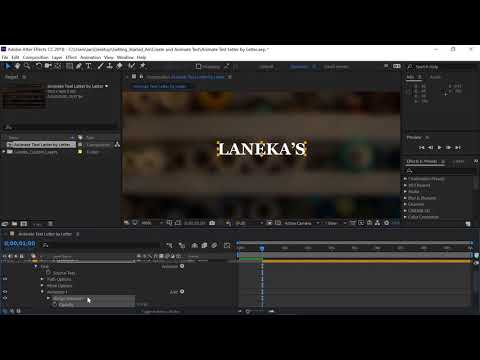The image size is (480, 360).
Task: Select the Unified Camera tool
Action: 48,66
